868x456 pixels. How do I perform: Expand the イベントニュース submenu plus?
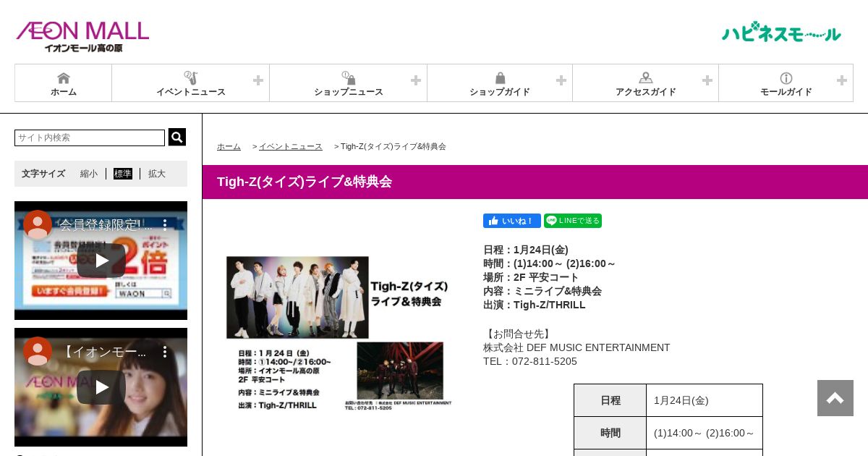coord(258,80)
